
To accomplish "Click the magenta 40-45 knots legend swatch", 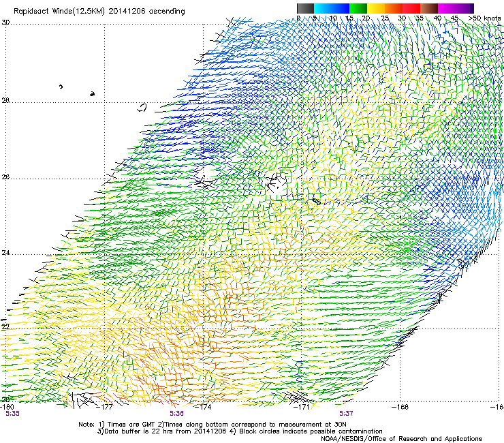I will 447,8.
